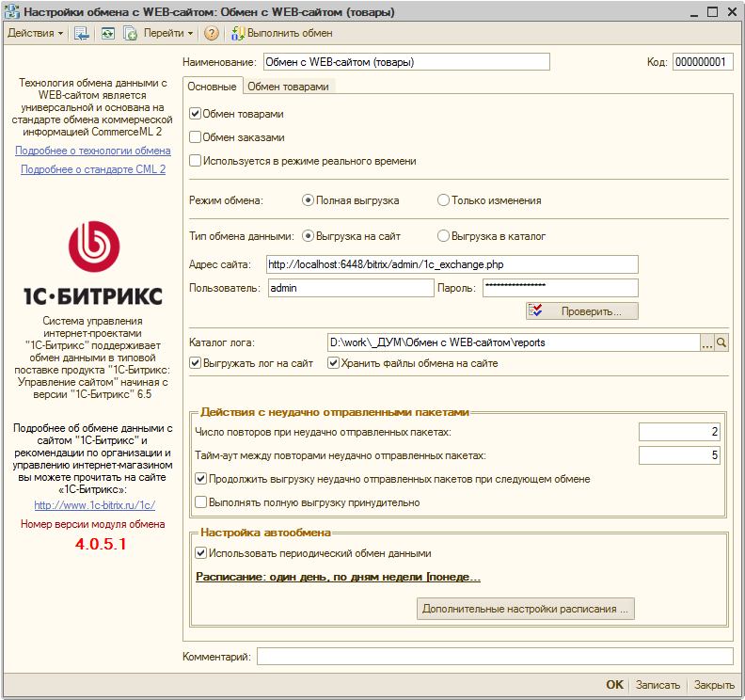Click the 'Записать' button

[x=658, y=685]
